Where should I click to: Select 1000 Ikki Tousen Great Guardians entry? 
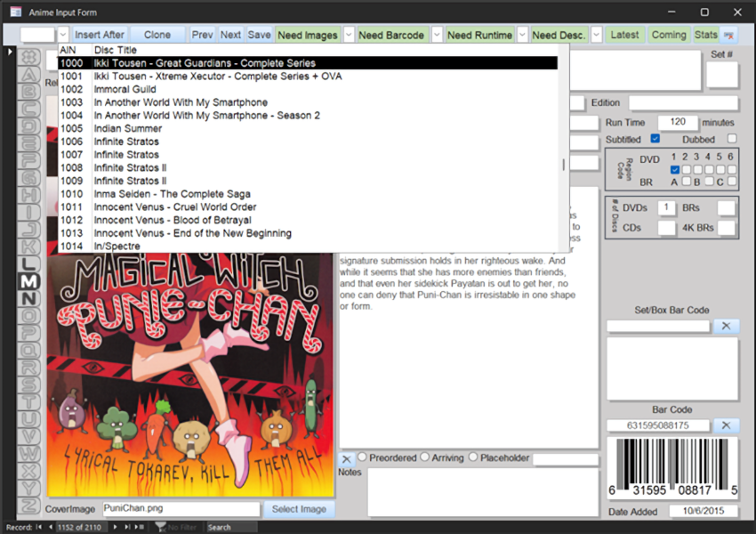click(308, 63)
